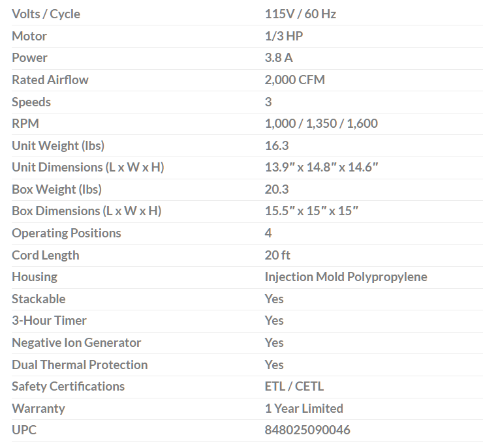Viewport: 483px width, 448px height.
Task: Click the ETL / CETL certifications value
Action: click(x=294, y=386)
